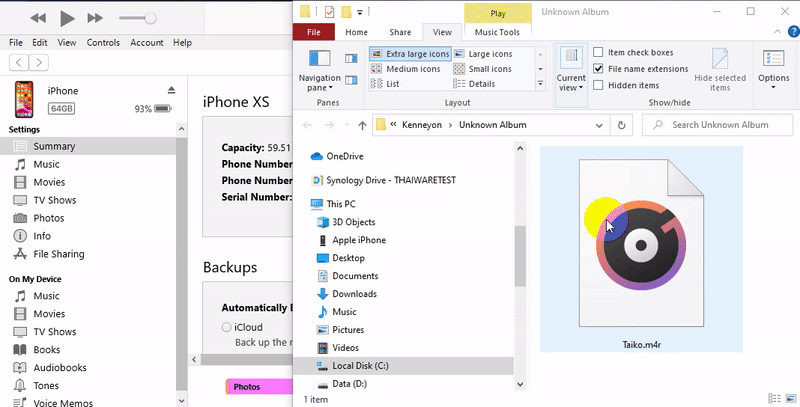Image resolution: width=800 pixels, height=407 pixels.
Task: Open recent locations dropdown arrow
Action: click(x=347, y=125)
